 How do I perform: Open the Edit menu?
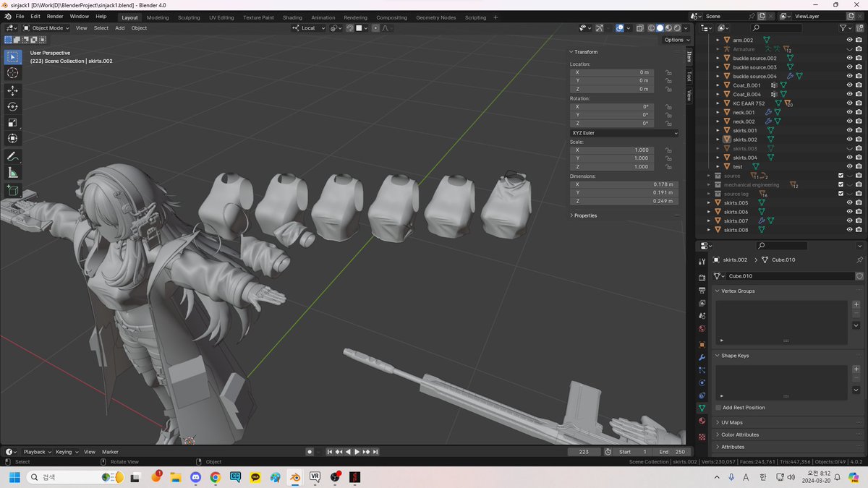point(35,16)
